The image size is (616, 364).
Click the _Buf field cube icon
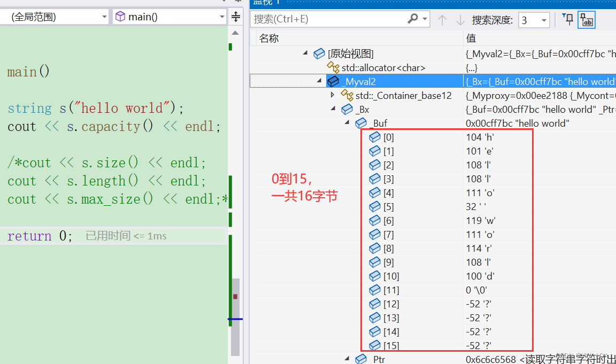click(x=360, y=123)
